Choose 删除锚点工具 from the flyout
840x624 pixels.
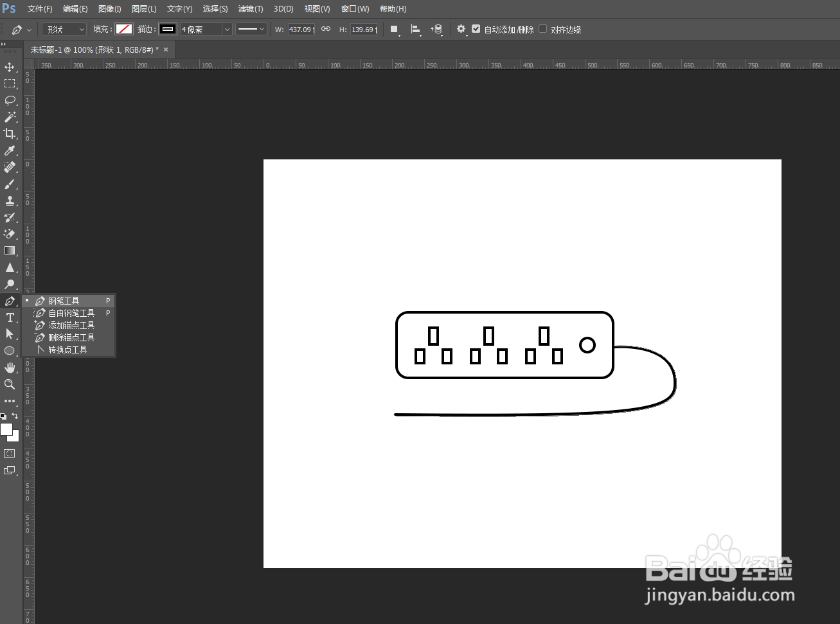pos(69,337)
